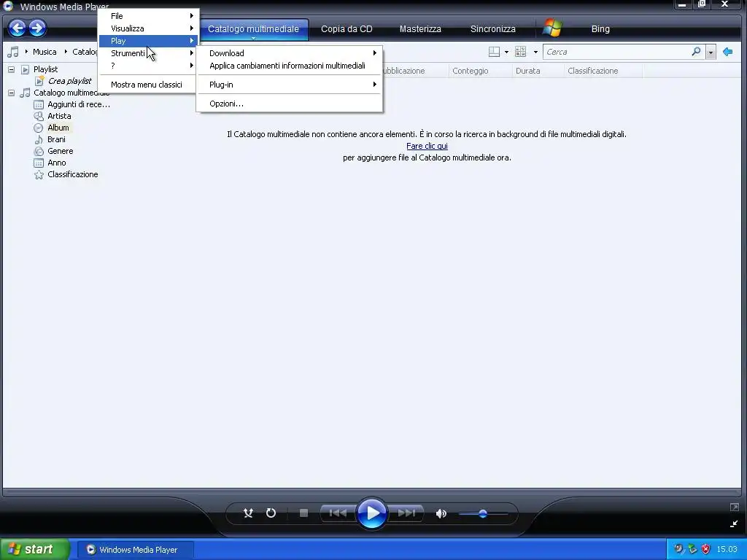747x560 pixels.
Task: Select Crea playlist in the tree
Action: pos(69,81)
